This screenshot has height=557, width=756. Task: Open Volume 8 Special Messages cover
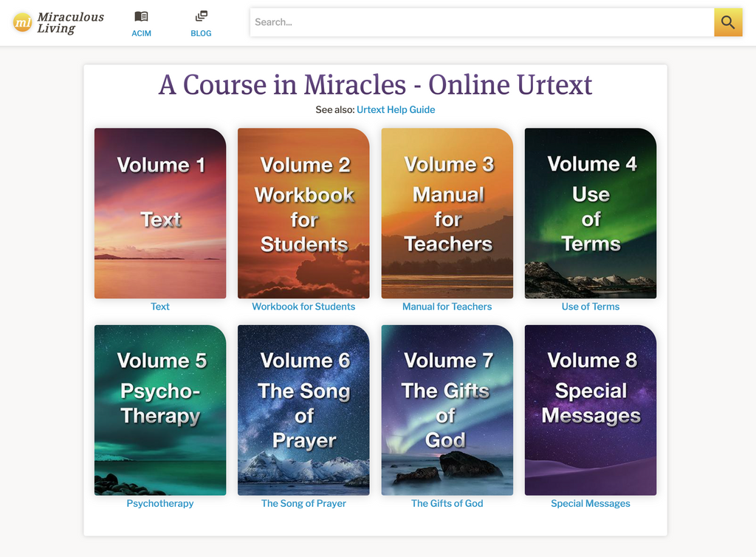(x=591, y=410)
